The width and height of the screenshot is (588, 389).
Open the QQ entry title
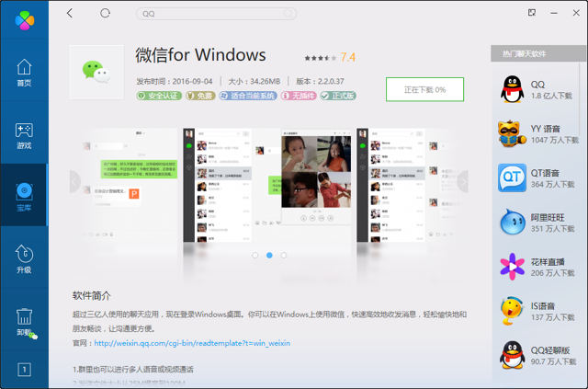click(x=537, y=85)
